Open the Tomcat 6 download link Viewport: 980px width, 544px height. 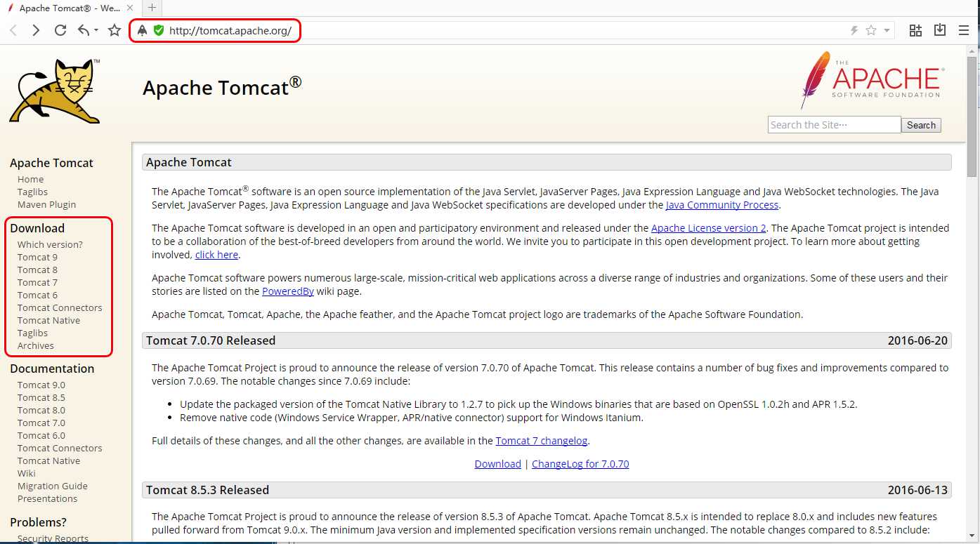37,295
